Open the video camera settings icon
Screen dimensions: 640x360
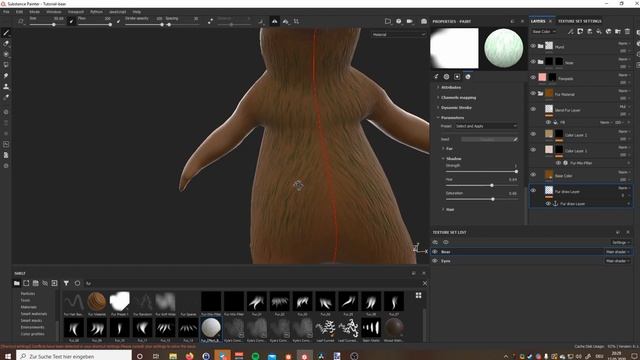409,21
